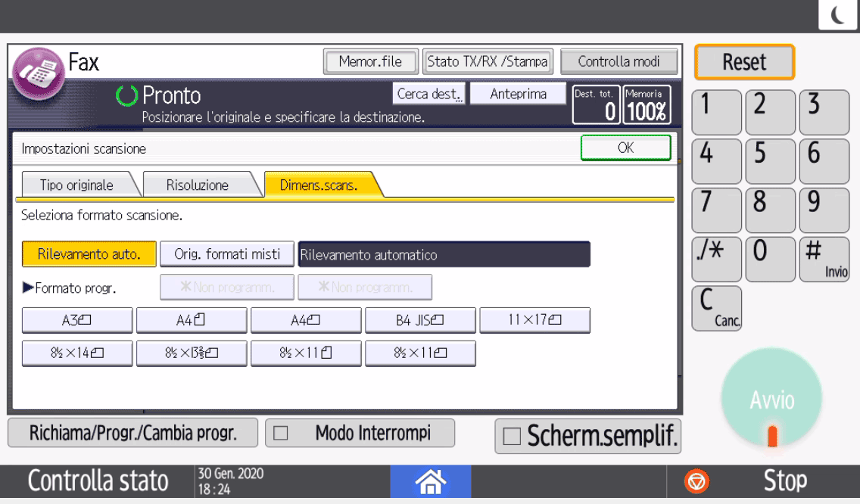
Task: Tap keypad digit 1
Action: [x=717, y=113]
